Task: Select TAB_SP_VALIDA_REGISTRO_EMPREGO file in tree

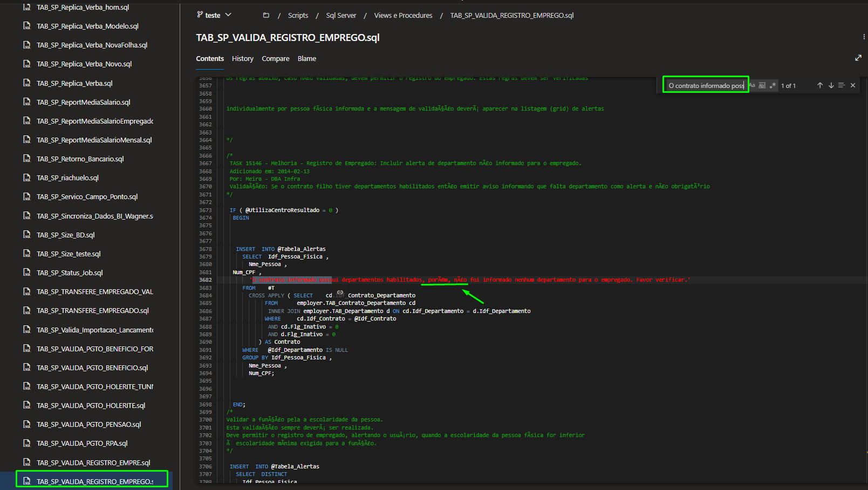Action: (x=95, y=481)
